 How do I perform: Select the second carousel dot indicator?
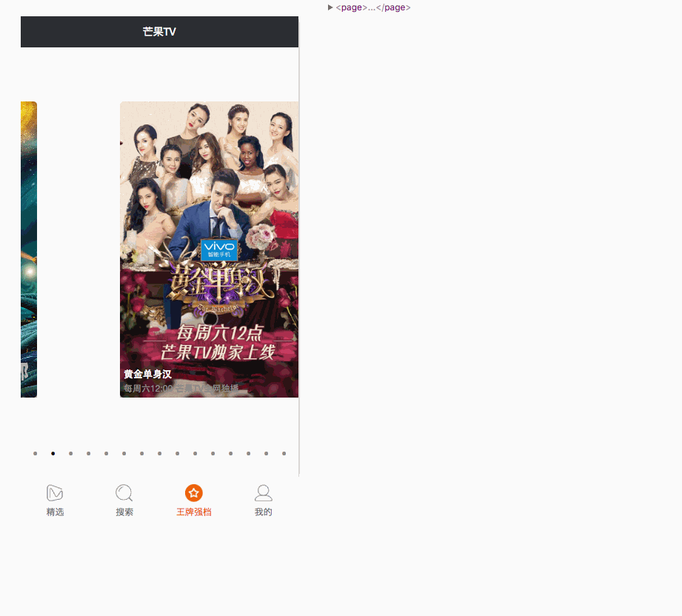point(53,453)
